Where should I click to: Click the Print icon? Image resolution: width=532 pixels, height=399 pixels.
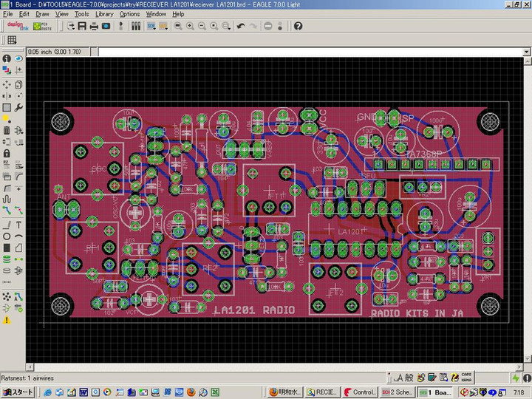(x=94, y=26)
